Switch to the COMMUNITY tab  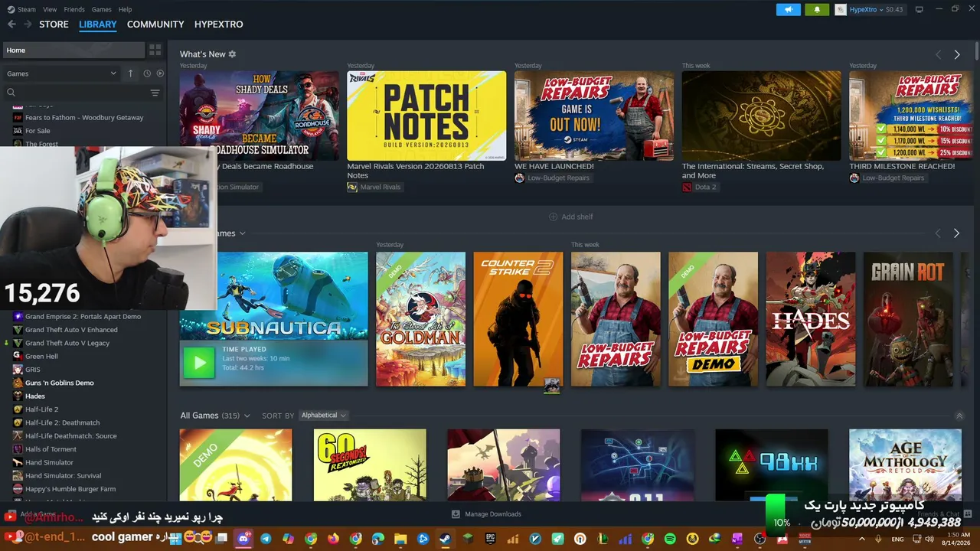155,24
